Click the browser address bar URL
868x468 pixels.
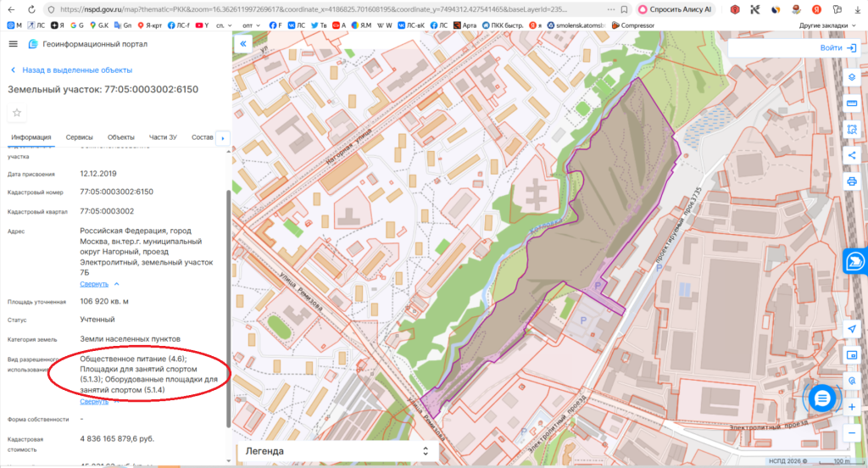tap(339, 8)
